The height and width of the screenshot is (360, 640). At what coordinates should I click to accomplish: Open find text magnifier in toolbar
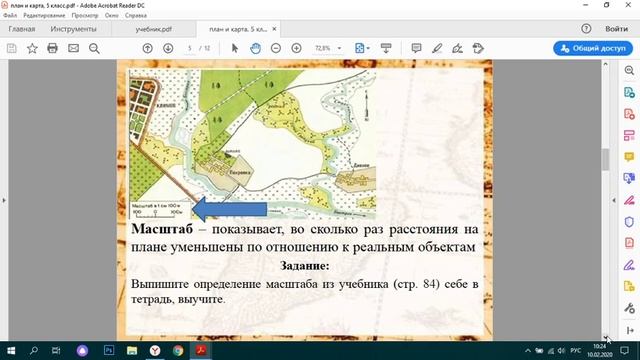[94, 48]
